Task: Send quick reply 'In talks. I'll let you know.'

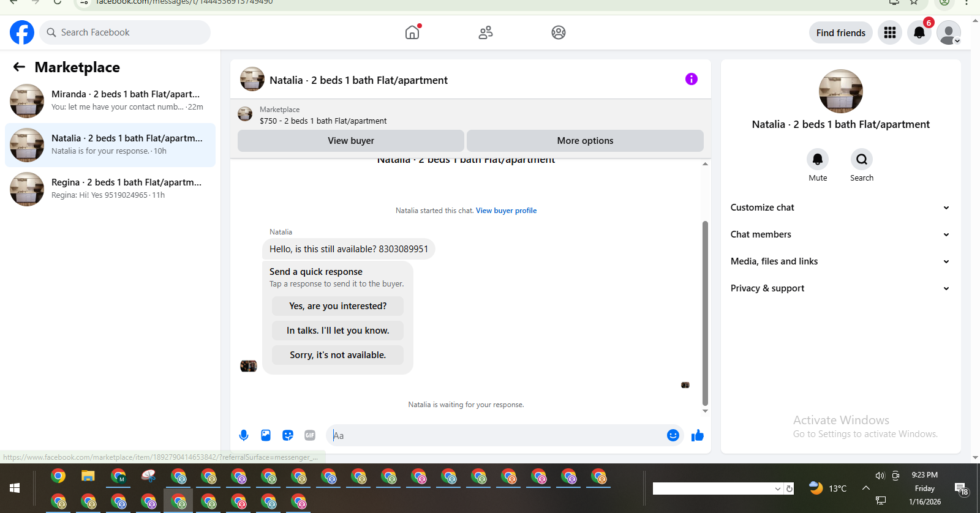Action: 337,331
